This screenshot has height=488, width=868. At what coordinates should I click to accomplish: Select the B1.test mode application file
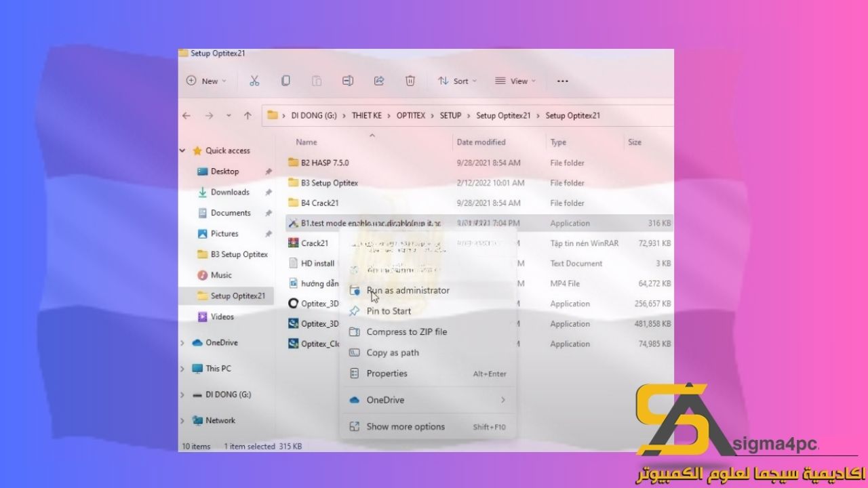tap(479, 223)
